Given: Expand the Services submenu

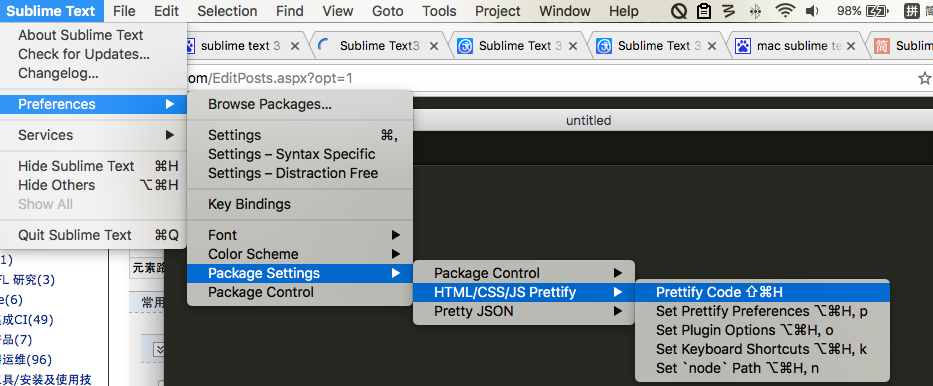Looking at the screenshot, I should coord(93,135).
